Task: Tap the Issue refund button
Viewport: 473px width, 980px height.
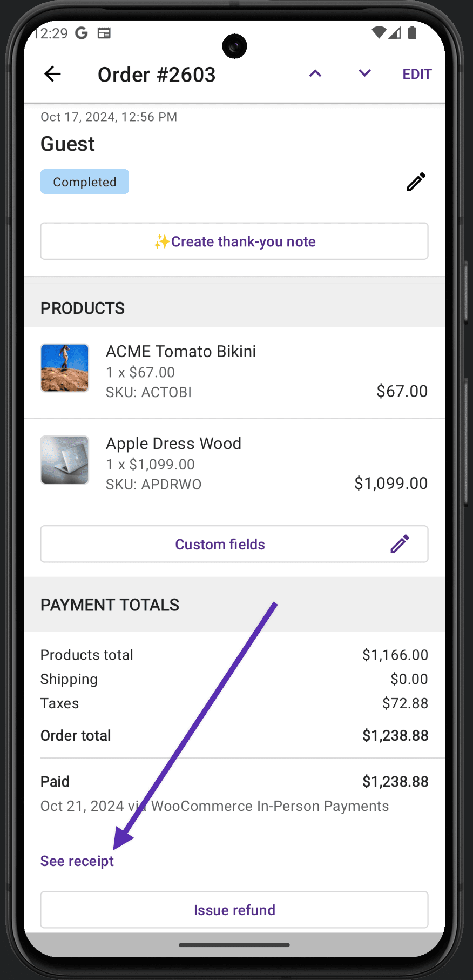Action: (x=234, y=910)
